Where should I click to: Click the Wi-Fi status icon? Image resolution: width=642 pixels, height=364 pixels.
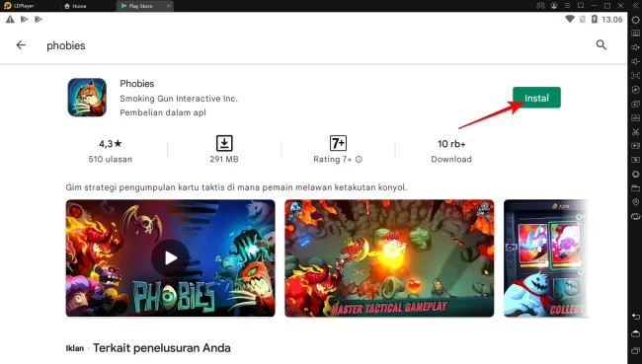[x=570, y=19]
